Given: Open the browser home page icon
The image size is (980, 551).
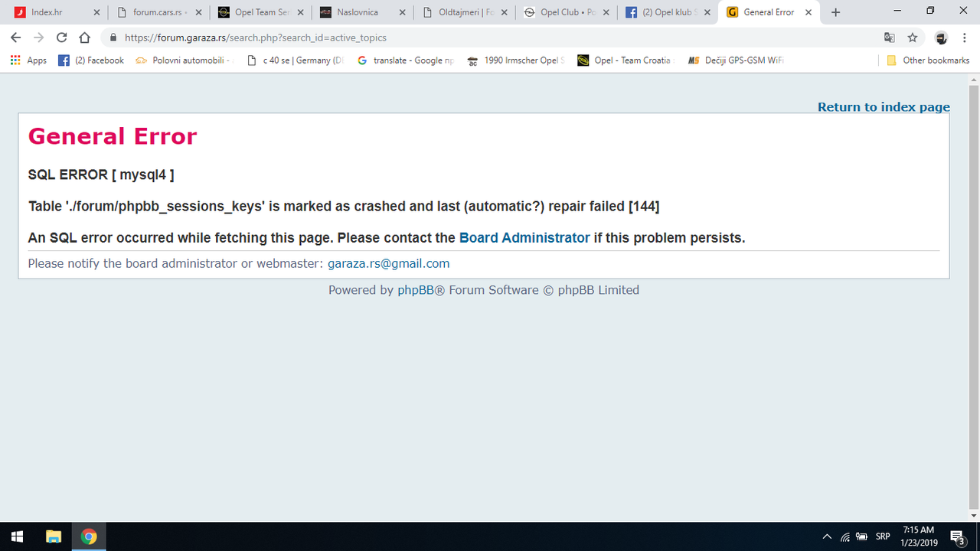Looking at the screenshot, I should coord(84,37).
